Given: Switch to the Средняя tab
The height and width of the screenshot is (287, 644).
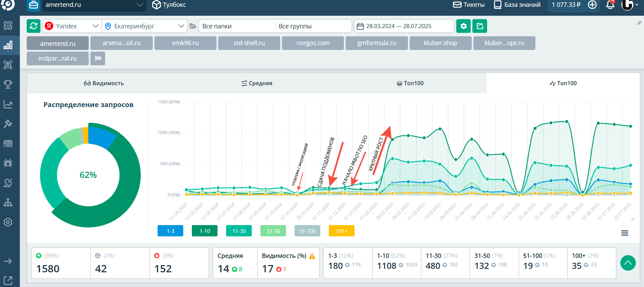Looking at the screenshot, I should point(257,83).
